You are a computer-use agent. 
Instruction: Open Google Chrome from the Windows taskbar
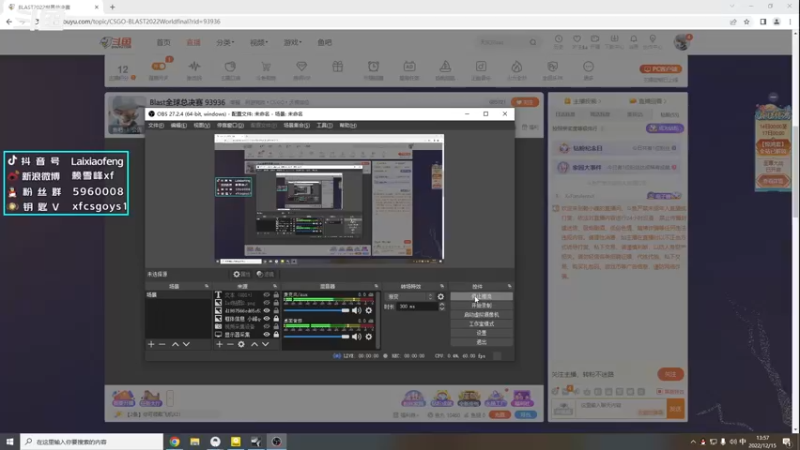coord(174,442)
